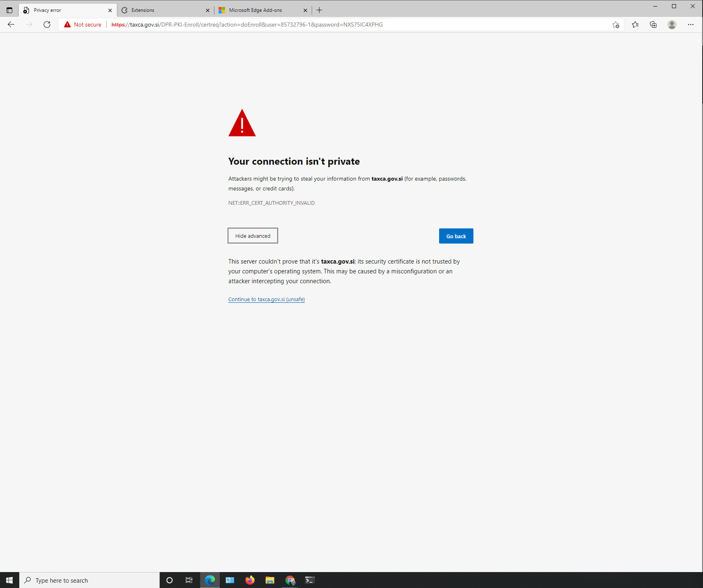Follow Continue to taxca.gov.si (unsafe) link
Image resolution: width=703 pixels, height=588 pixels.
(x=266, y=300)
